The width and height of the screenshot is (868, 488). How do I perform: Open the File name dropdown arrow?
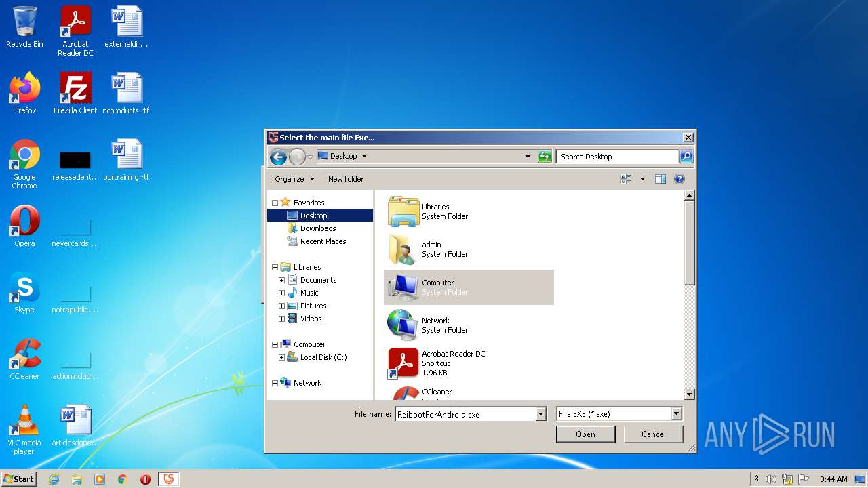[x=540, y=414]
